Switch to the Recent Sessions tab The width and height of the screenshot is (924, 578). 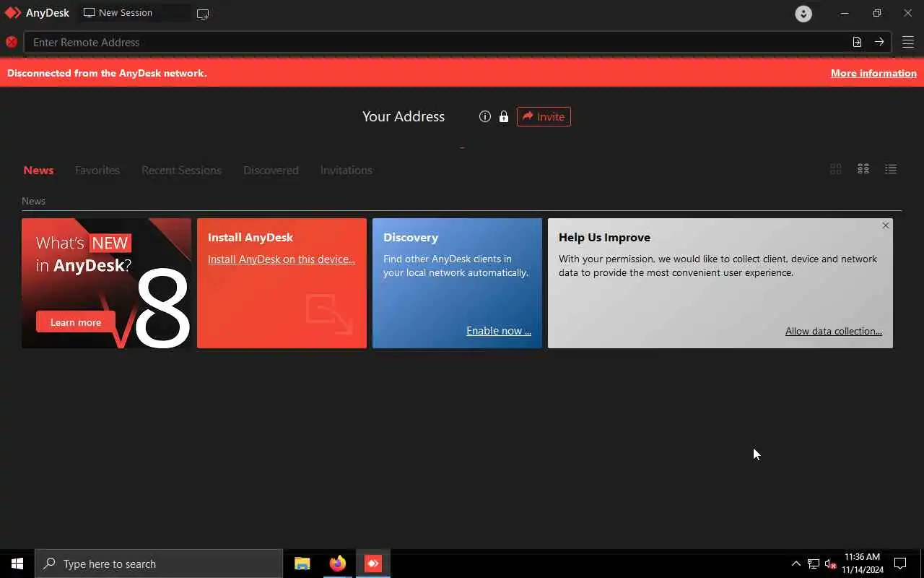coord(181,170)
